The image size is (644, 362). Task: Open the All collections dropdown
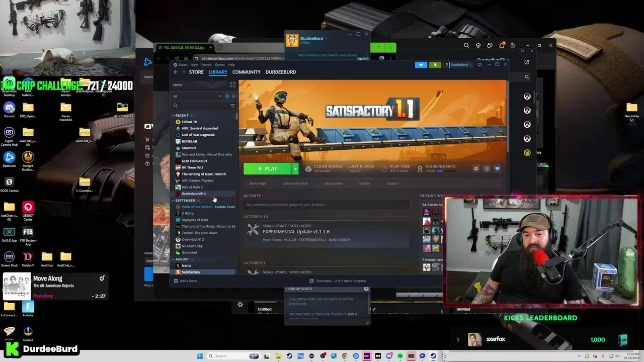click(x=197, y=96)
